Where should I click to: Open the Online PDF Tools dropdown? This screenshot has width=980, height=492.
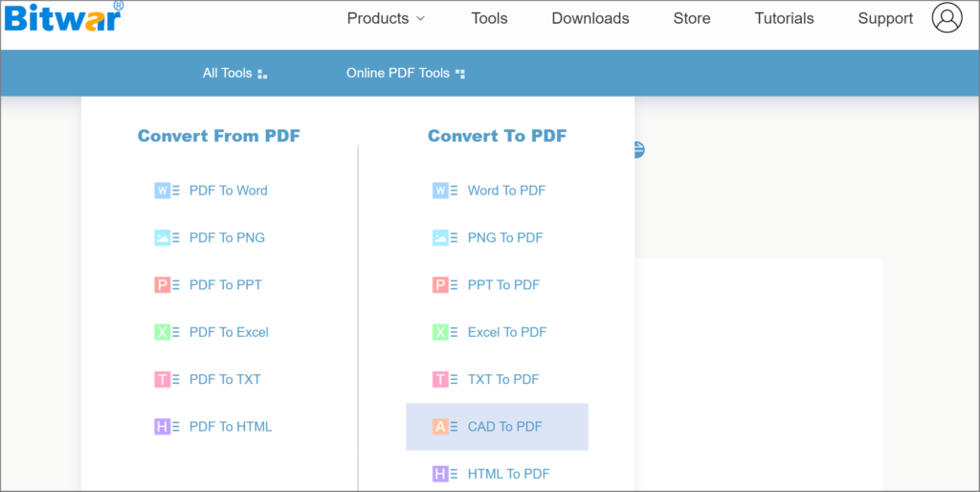[405, 73]
